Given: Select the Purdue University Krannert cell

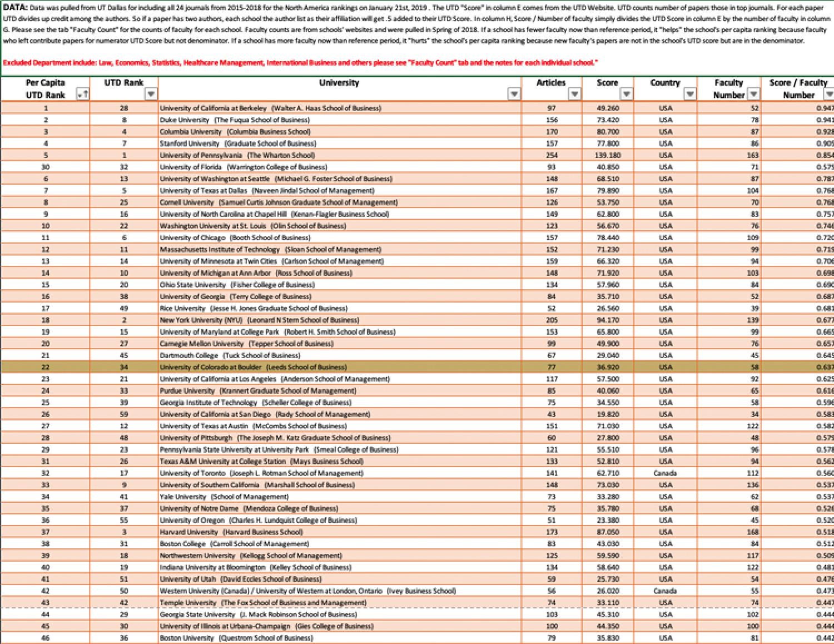Looking at the screenshot, I should 340,390.
